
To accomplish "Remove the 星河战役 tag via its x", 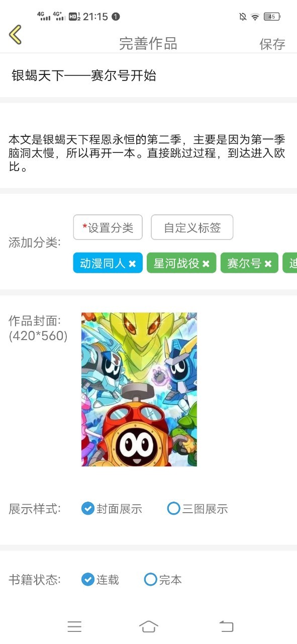I will click(x=206, y=264).
